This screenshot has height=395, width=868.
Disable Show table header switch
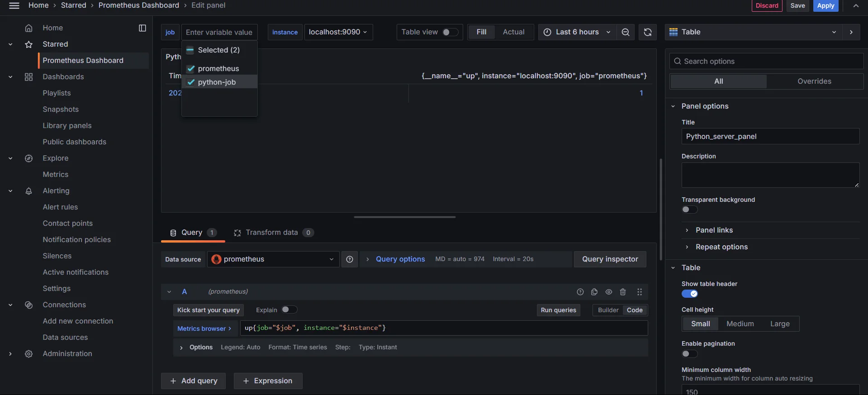coord(690,294)
